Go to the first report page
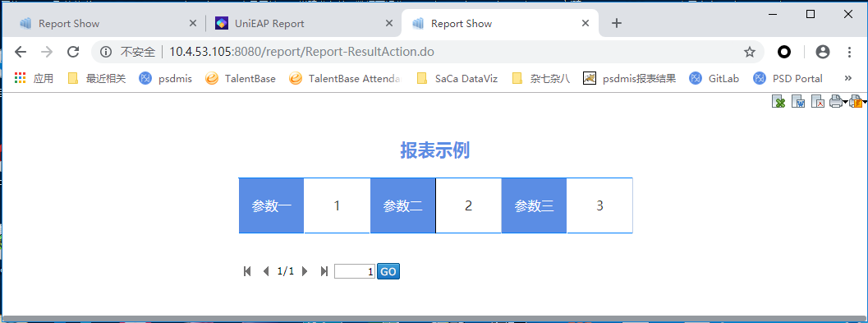Viewport: 868px width, 323px height. click(x=247, y=271)
